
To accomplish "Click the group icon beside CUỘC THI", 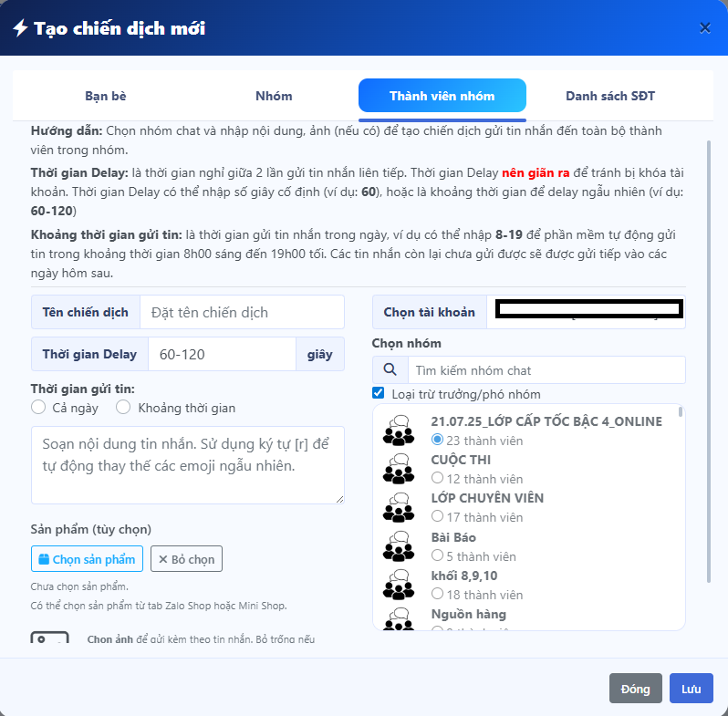I will pyautogui.click(x=399, y=469).
